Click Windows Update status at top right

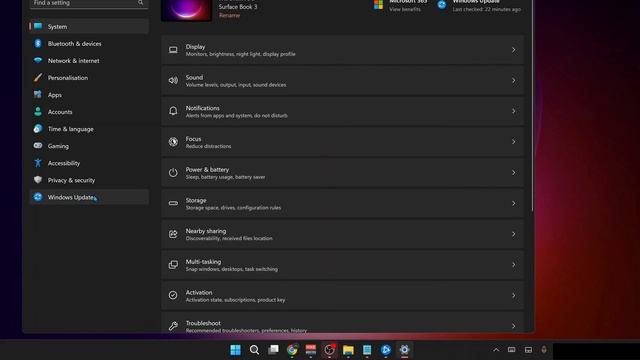480,5
